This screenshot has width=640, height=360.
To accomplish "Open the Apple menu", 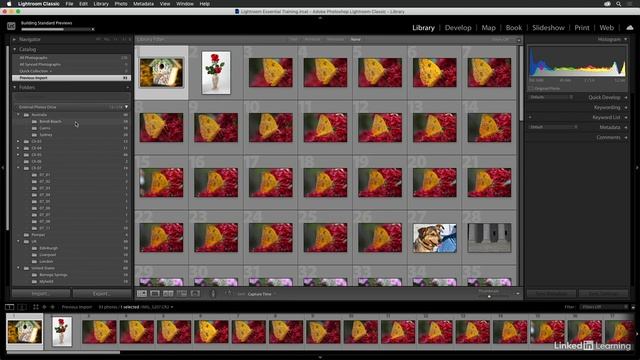I will point(9,4).
